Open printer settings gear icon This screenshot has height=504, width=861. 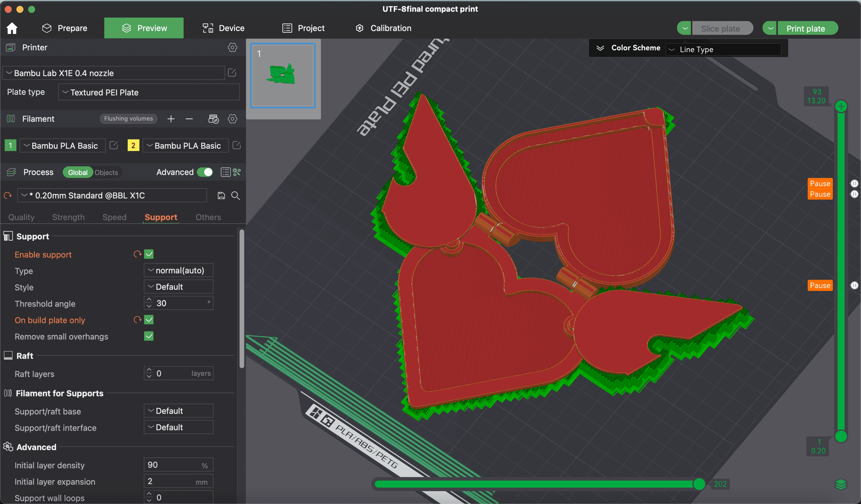(x=232, y=47)
